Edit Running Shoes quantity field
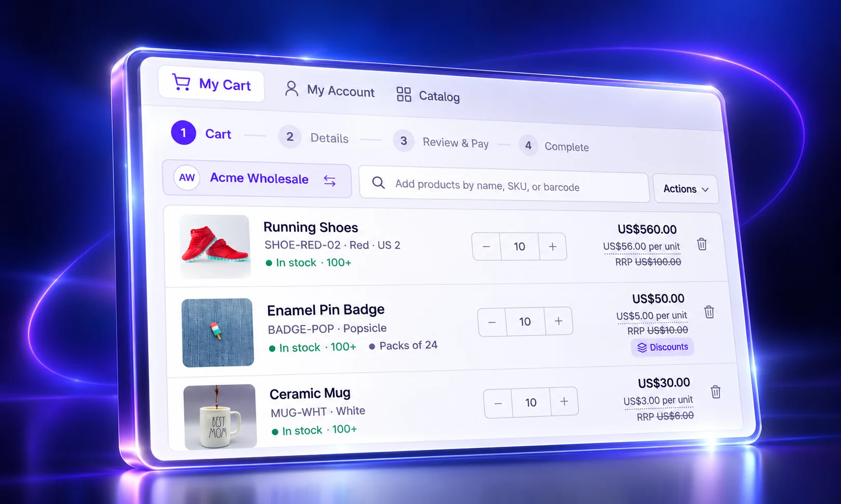The width and height of the screenshot is (841, 504). pos(519,247)
